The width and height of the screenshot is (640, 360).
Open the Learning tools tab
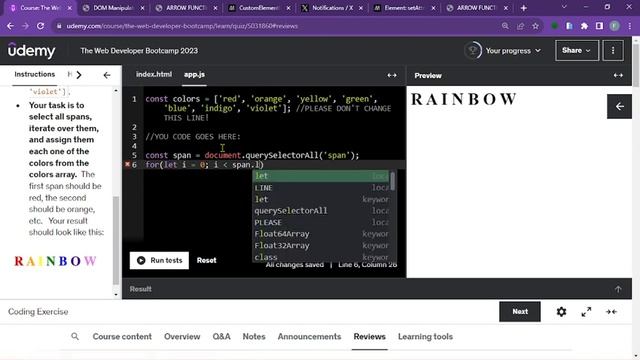425,336
